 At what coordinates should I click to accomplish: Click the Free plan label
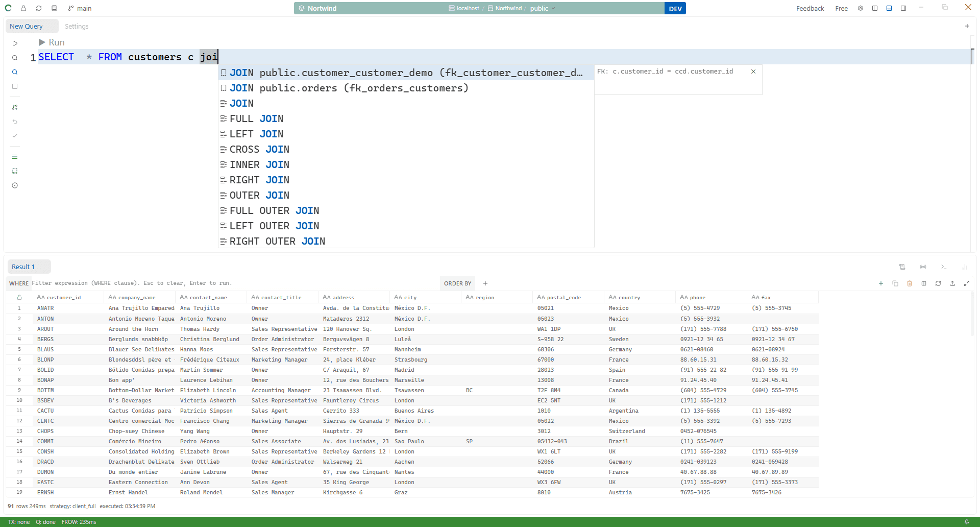[841, 8]
